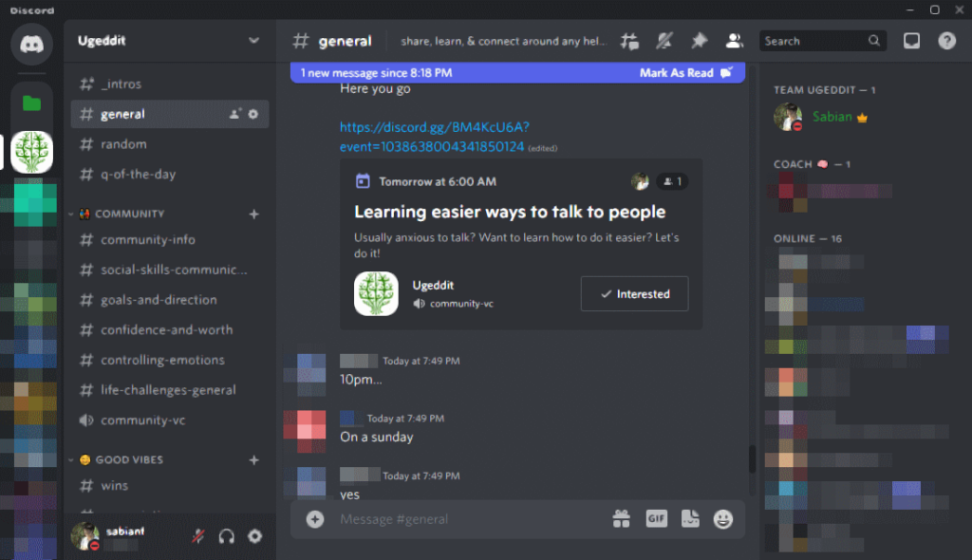Join the community-vc voice channel

[169, 420]
